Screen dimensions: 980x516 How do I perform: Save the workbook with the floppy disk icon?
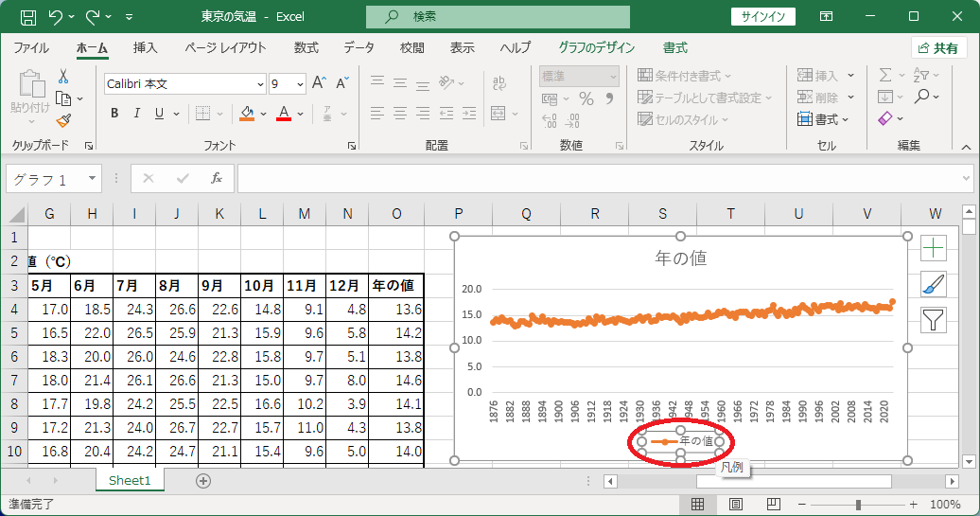click(27, 17)
